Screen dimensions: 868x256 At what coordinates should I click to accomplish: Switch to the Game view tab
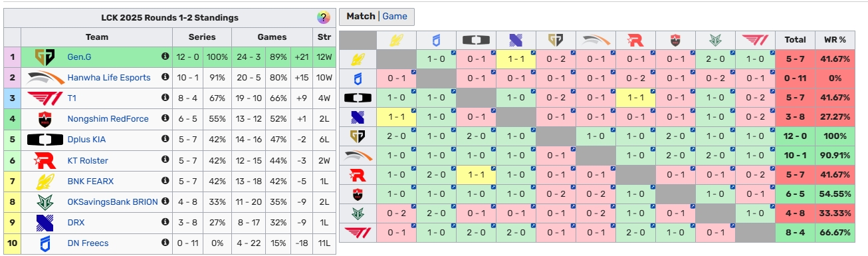395,17
